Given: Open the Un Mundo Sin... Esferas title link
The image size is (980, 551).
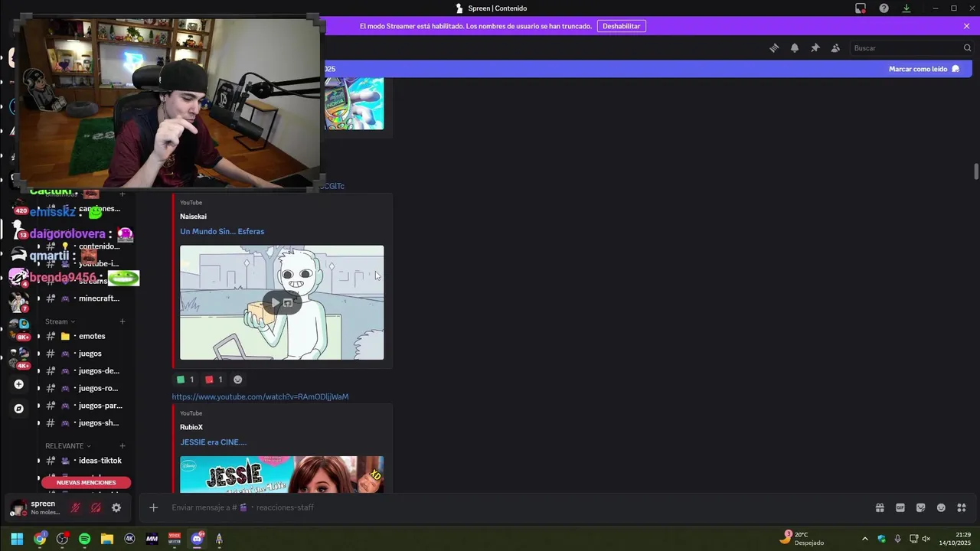Looking at the screenshot, I should click(222, 231).
